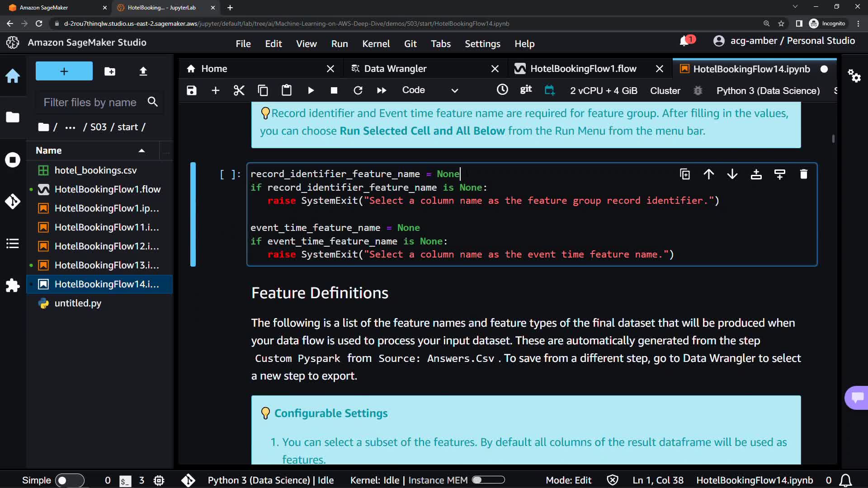Expand the collapsed path ellipsis breadcrumb

coord(70,127)
